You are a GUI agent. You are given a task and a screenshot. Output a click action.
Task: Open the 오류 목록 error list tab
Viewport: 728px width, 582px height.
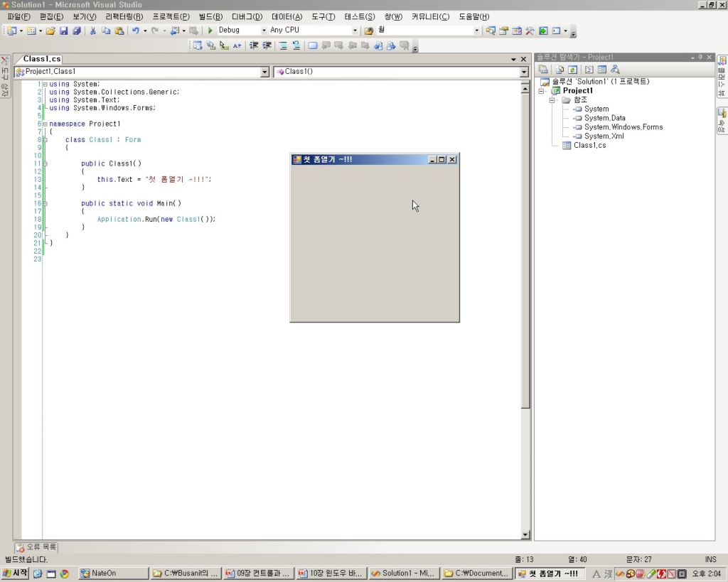tap(37, 547)
